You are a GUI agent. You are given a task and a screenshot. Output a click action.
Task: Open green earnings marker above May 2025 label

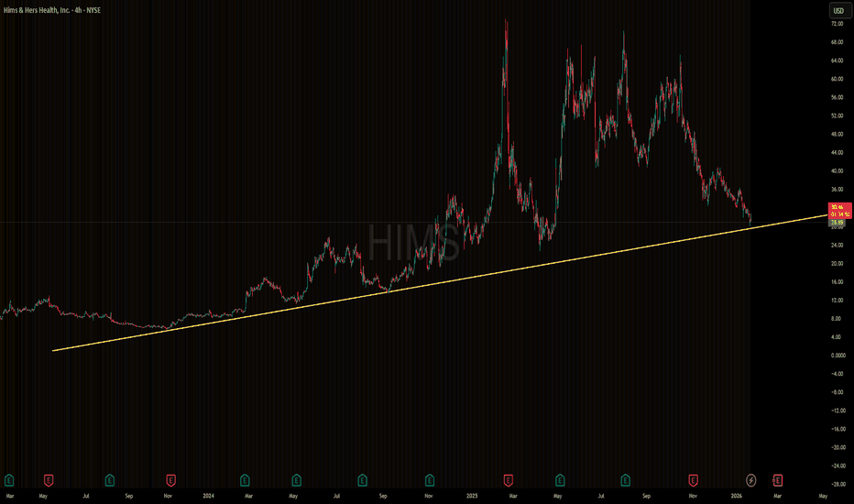[560, 480]
